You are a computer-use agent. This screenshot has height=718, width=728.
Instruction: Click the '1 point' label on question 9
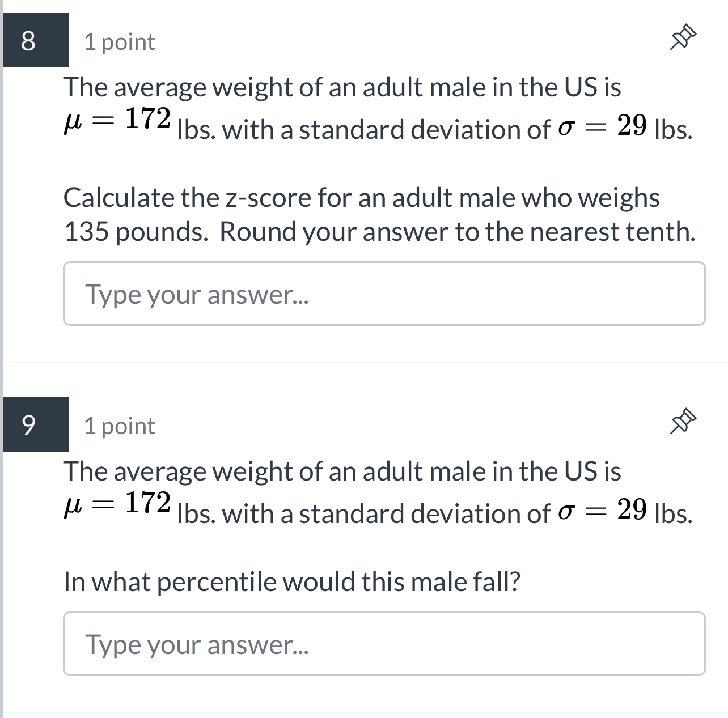click(118, 426)
